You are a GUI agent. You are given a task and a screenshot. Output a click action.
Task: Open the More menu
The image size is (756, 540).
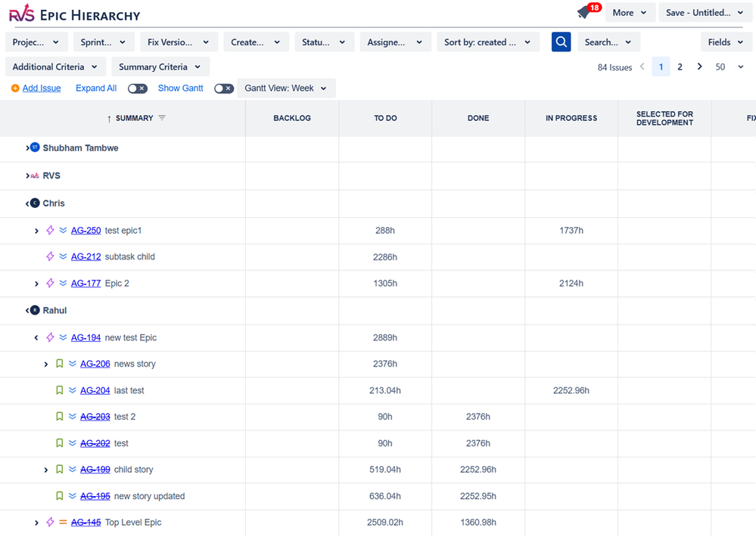[x=629, y=13]
